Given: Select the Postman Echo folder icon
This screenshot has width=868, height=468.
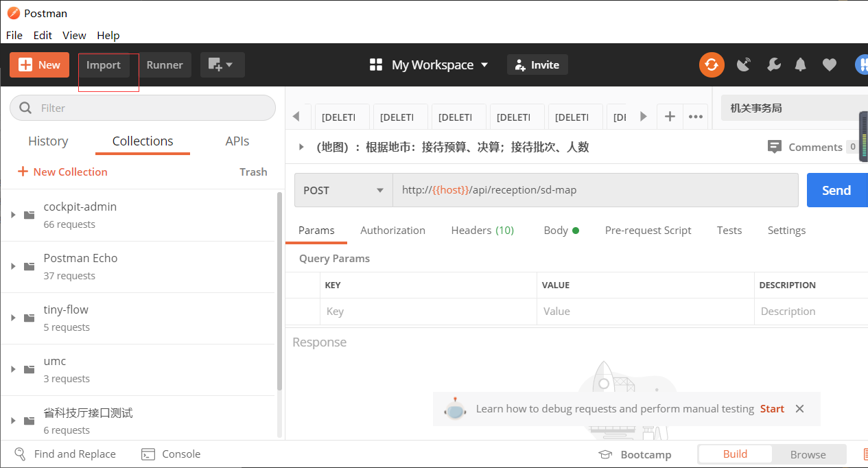Looking at the screenshot, I should 30,266.
